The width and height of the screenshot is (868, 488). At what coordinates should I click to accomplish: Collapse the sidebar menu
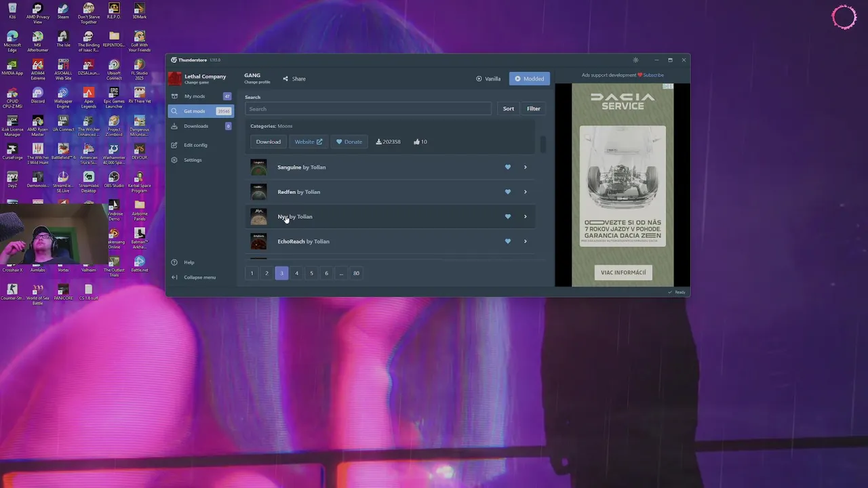(x=194, y=277)
